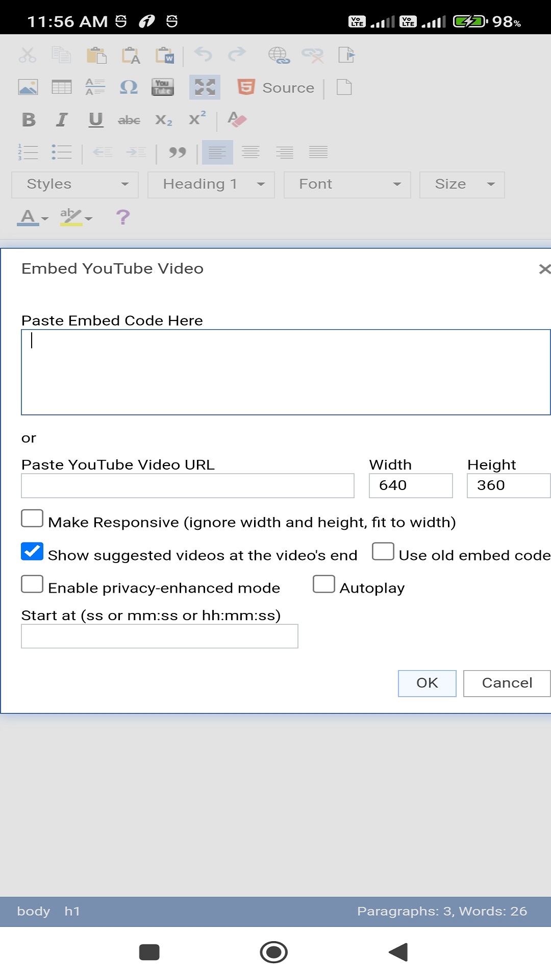Click the Bold formatting icon
This screenshot has width=551, height=980.
pyautogui.click(x=29, y=120)
